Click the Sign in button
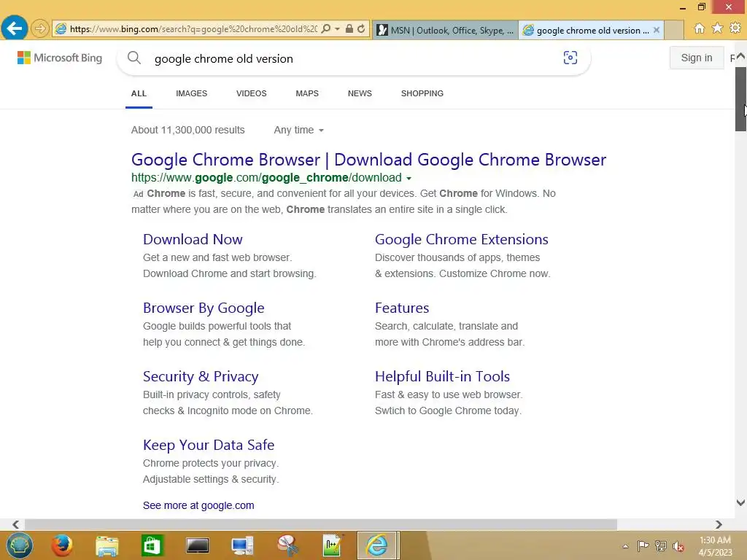747x560 pixels. coord(697,58)
